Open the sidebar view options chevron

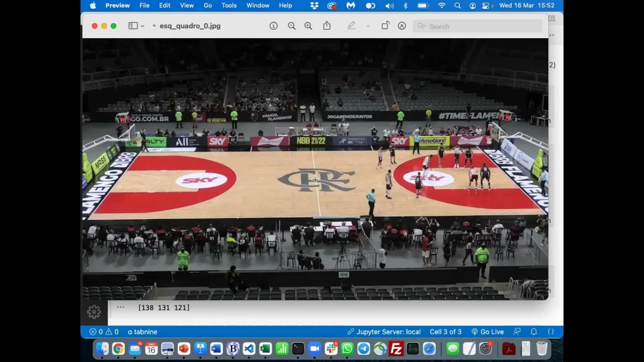click(x=143, y=26)
